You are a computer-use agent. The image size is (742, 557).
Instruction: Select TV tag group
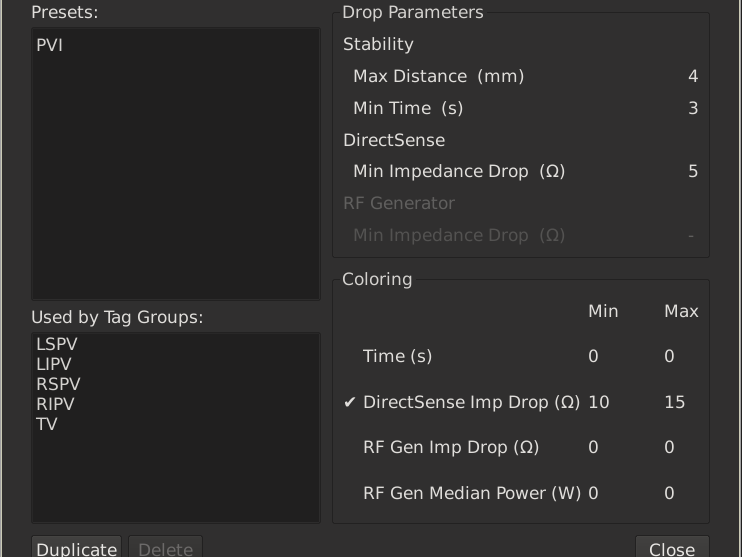(47, 424)
